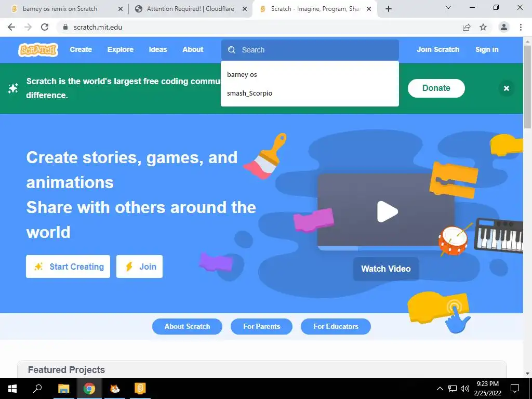The height and width of the screenshot is (399, 532).
Task: Click Join Scratch in the navbar
Action: [437, 49]
